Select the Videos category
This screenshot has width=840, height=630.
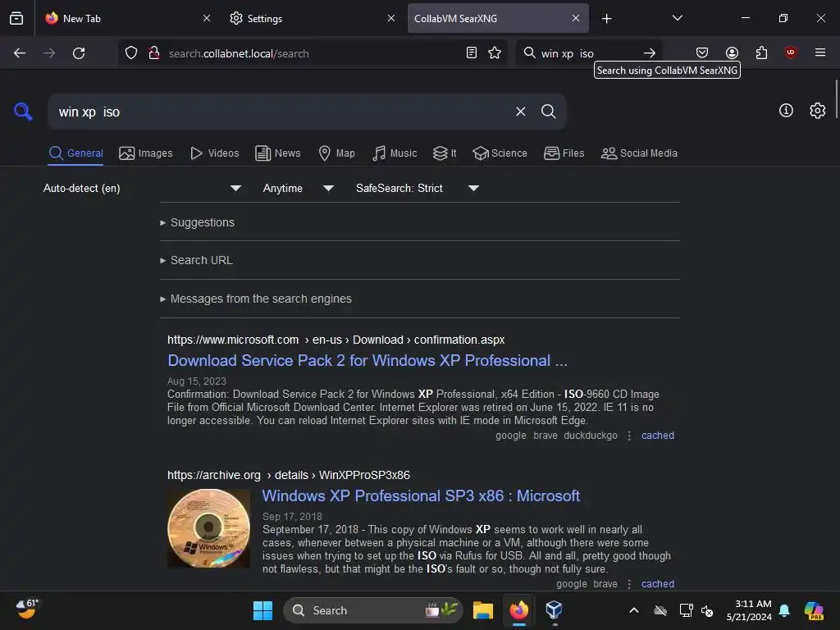(x=214, y=153)
